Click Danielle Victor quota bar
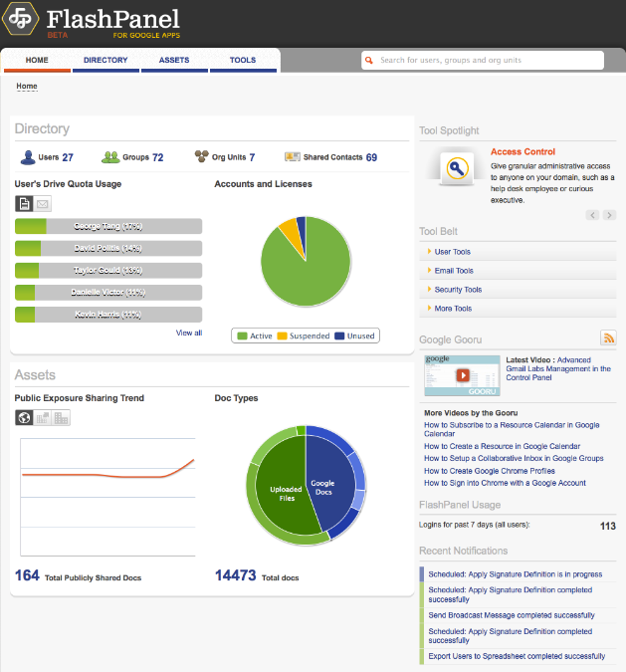The height and width of the screenshot is (672, 626). pos(108,293)
